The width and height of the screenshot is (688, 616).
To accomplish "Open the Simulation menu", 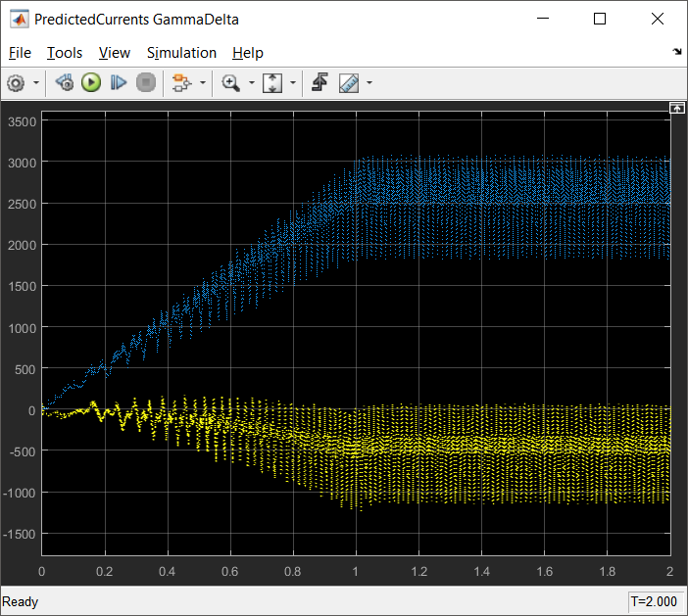I will 181,53.
